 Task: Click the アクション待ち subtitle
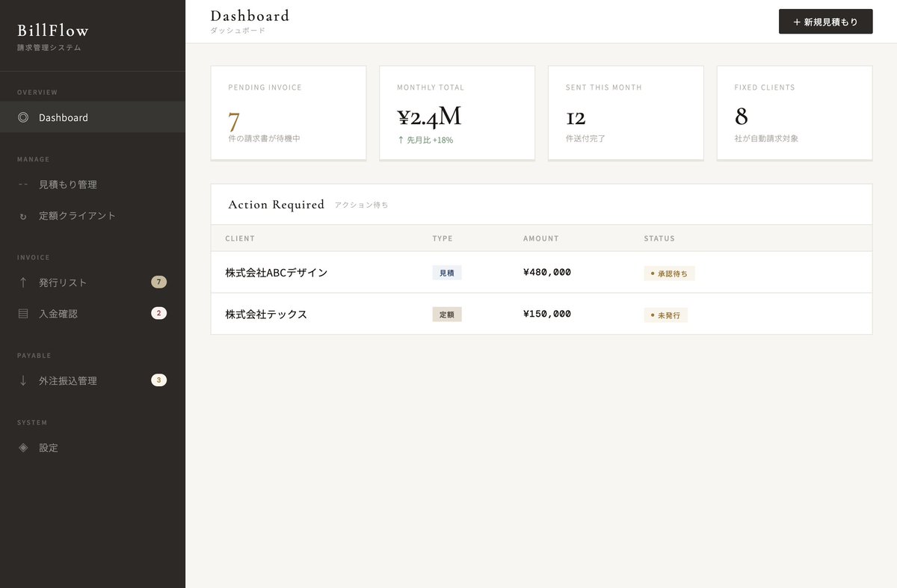361,205
